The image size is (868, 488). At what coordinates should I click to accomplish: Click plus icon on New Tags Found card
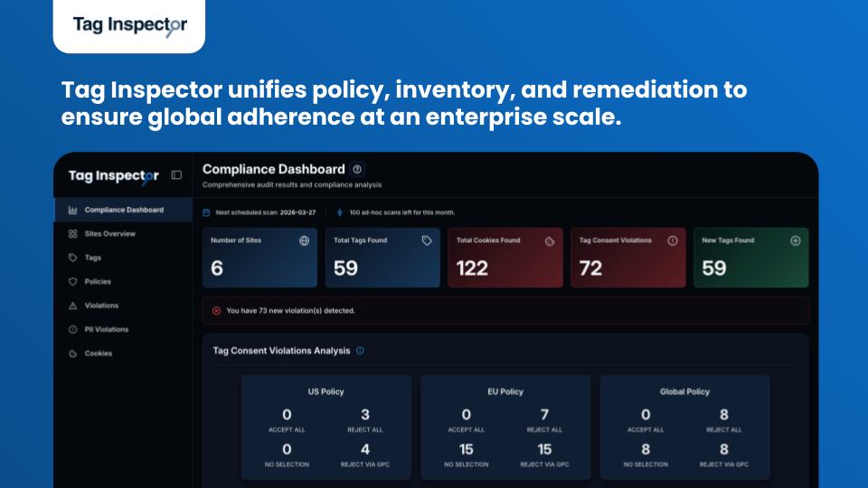(796, 240)
